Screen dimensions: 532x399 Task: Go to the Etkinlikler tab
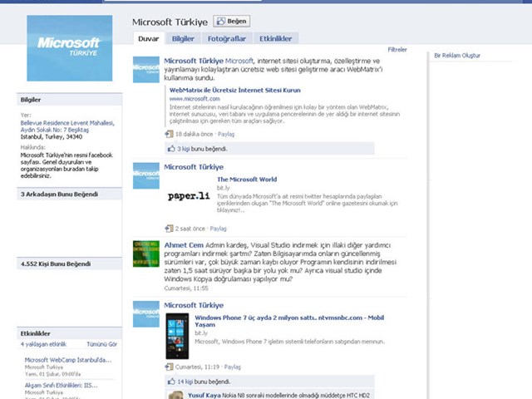tap(277, 38)
